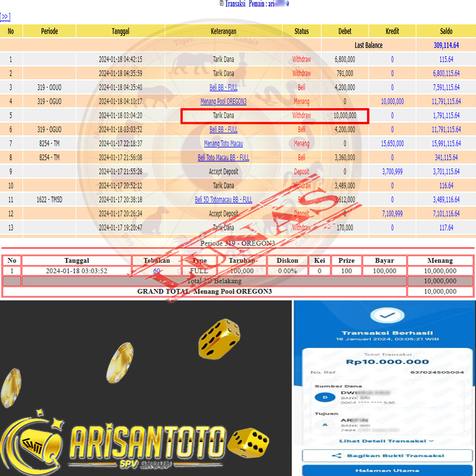This screenshot has width=476, height=476.
Task: Click the periode 1622 - TM5D
Action: pos(50,199)
